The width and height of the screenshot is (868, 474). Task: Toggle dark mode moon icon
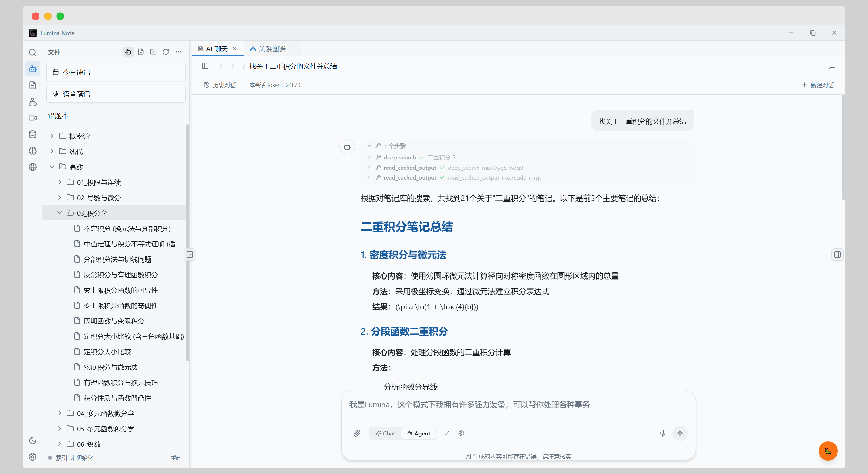click(32, 440)
